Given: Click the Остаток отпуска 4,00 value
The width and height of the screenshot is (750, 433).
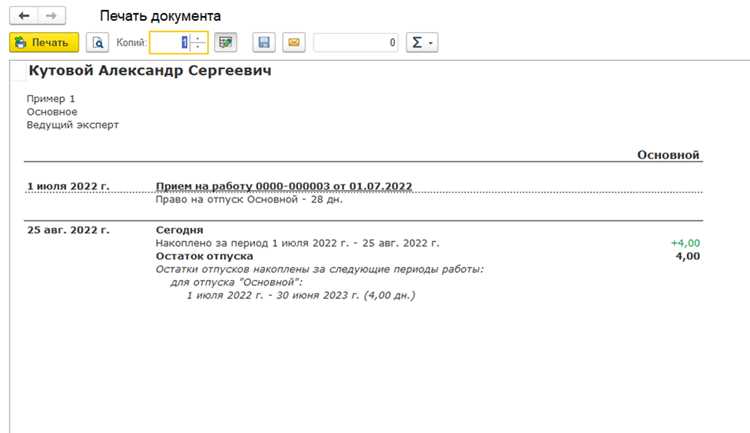Looking at the screenshot, I should (x=688, y=256).
